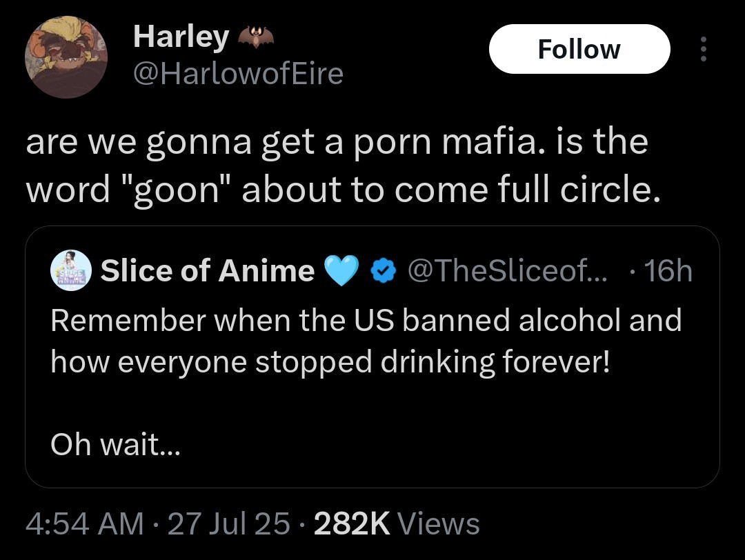The image size is (745, 560).
Task: Open the @HarlowofEire handle link
Action: click(x=237, y=73)
